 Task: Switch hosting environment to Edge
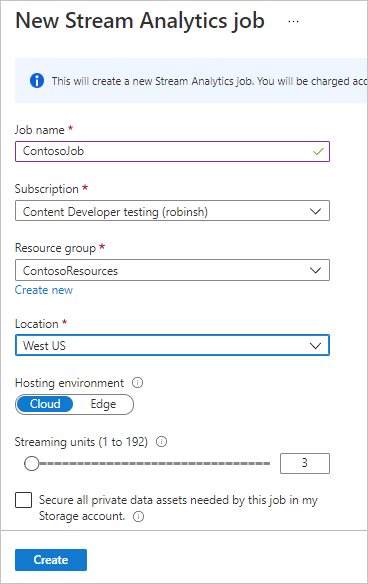click(103, 404)
